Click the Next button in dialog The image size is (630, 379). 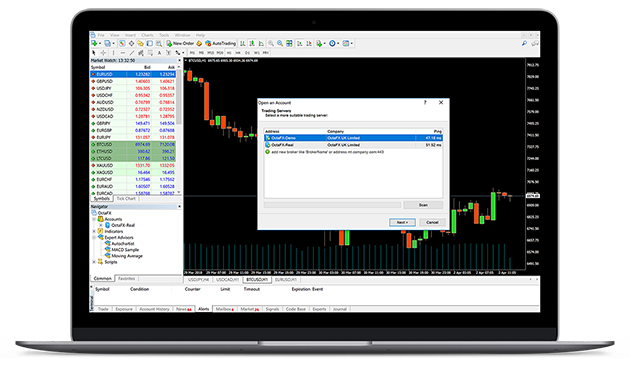pos(402,222)
